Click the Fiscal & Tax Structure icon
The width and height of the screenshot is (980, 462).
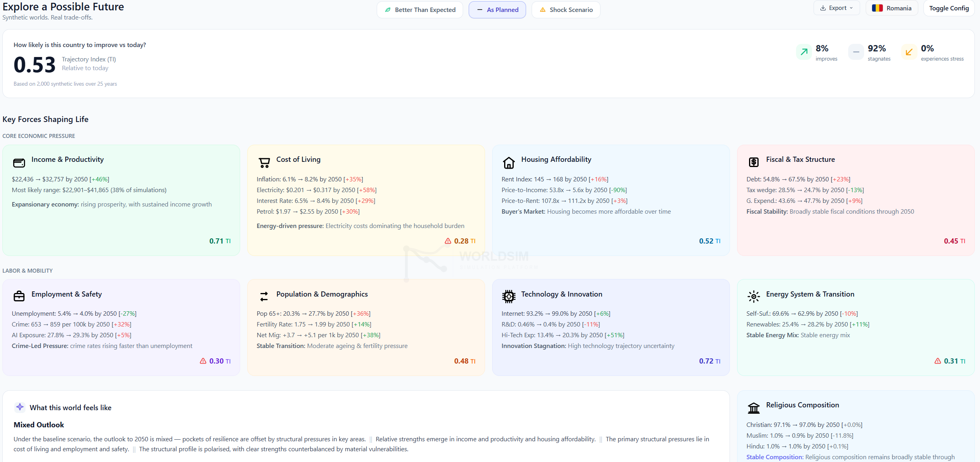pyautogui.click(x=753, y=162)
